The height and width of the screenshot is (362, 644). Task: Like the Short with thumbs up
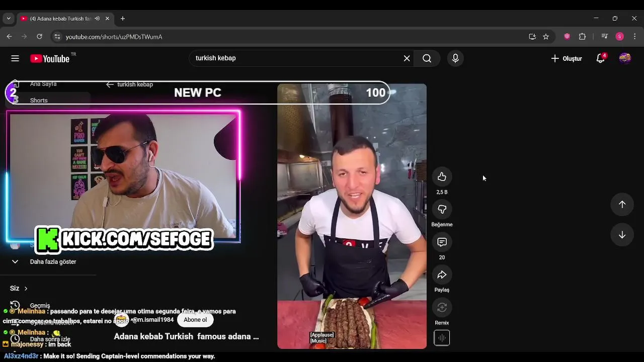coord(442,176)
